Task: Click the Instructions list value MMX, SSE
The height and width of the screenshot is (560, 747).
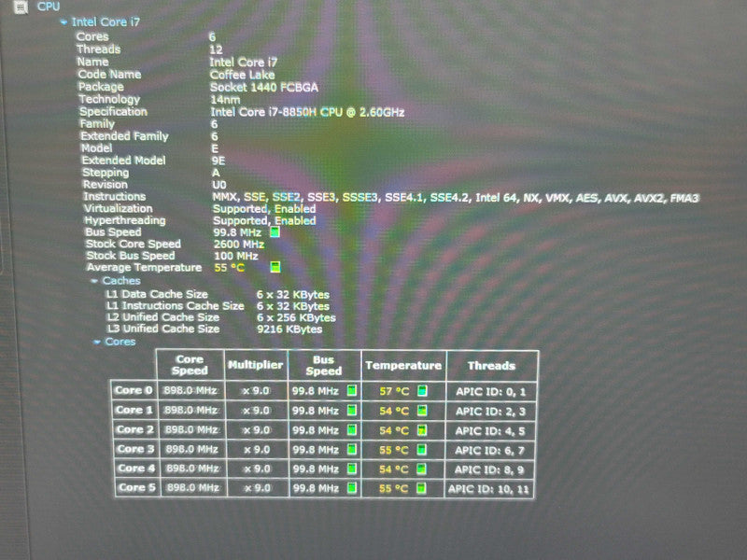Action: click(x=456, y=198)
